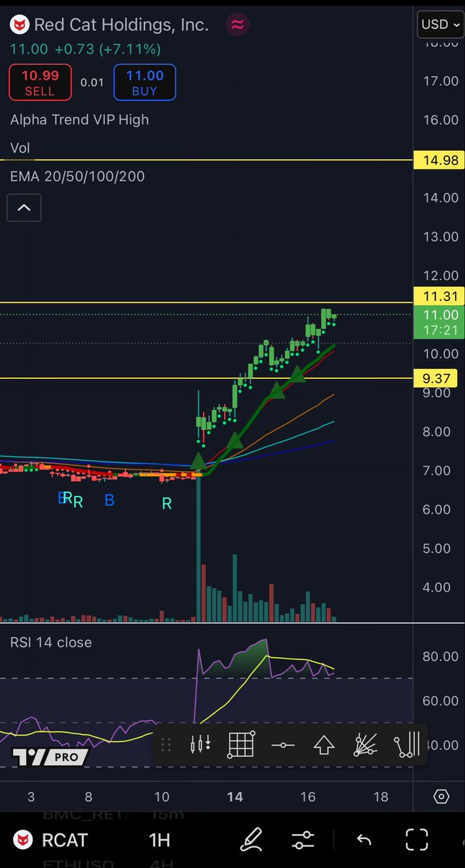The height and width of the screenshot is (868, 465).
Task: Select the grid position tool icon
Action: pyautogui.click(x=242, y=744)
